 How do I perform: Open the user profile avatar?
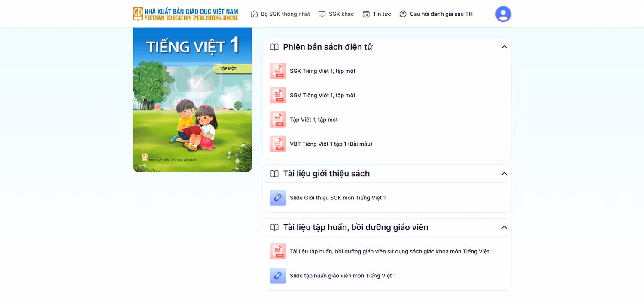(503, 14)
